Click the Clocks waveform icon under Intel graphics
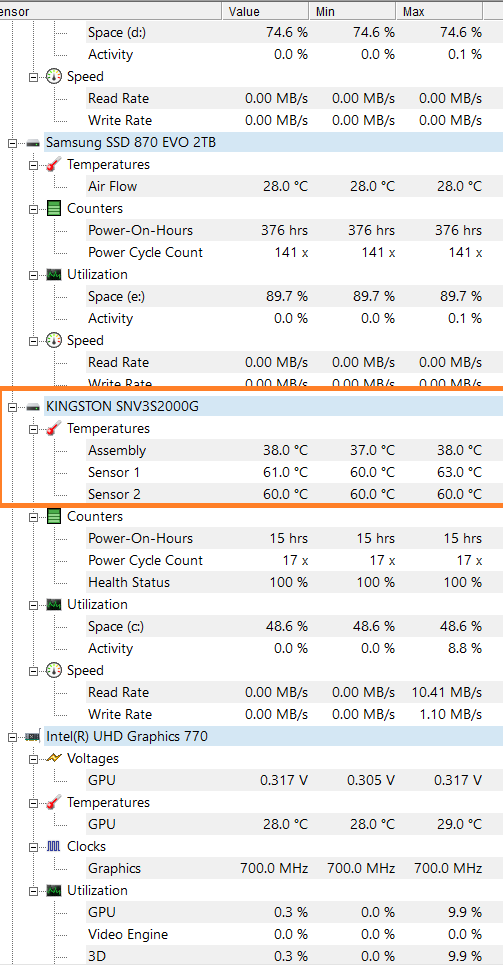 coord(54,846)
